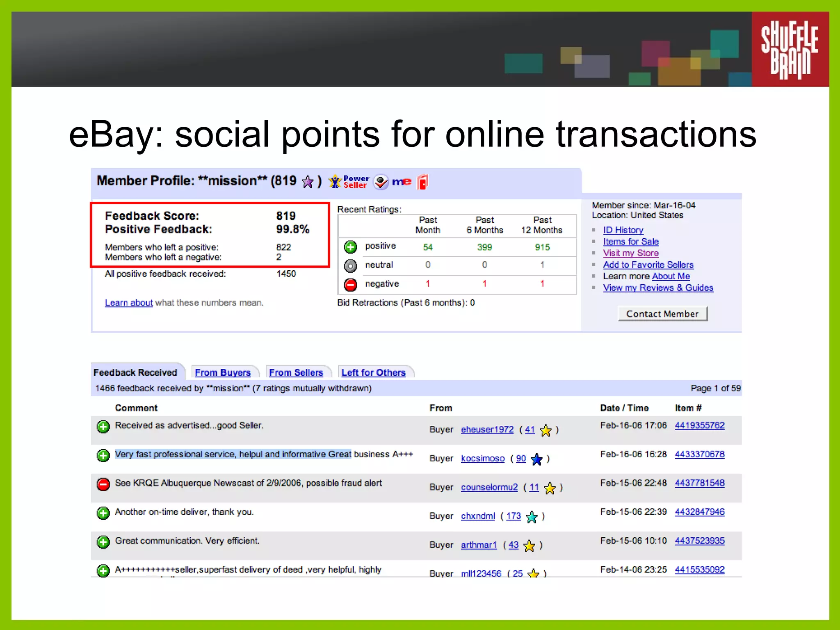840x630 pixels.
Task: Click the 1450 all positive feedback value
Action: click(x=286, y=274)
